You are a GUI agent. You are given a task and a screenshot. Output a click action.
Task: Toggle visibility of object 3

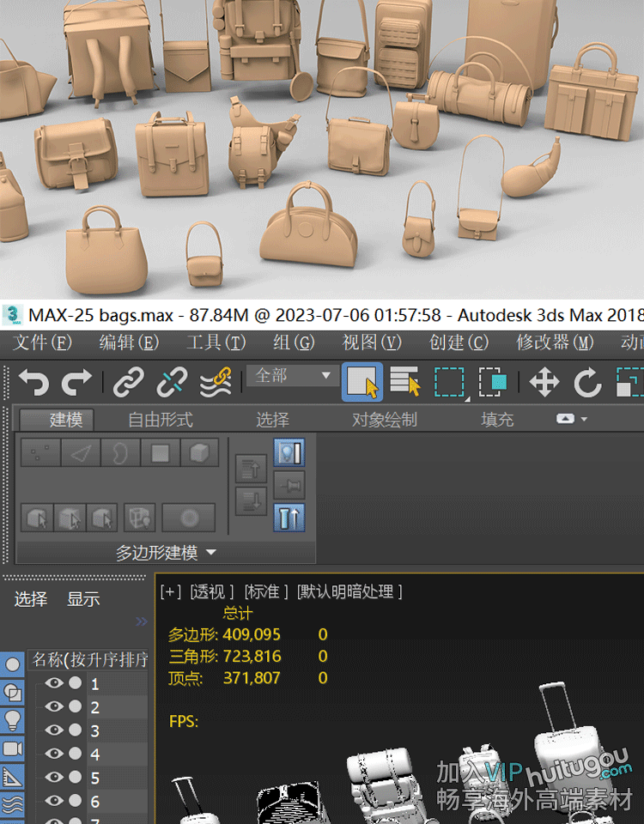pos(55,730)
